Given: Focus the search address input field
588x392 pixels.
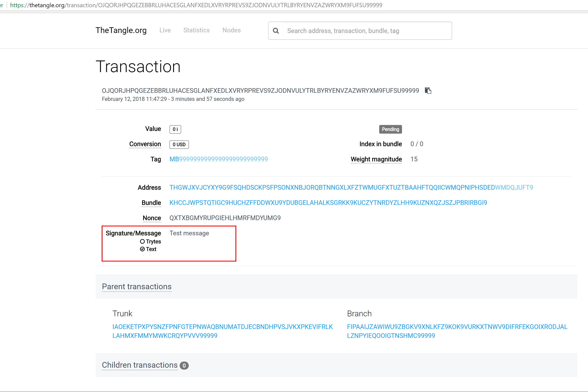Looking at the screenshot, I should pyautogui.click(x=367, y=31).
